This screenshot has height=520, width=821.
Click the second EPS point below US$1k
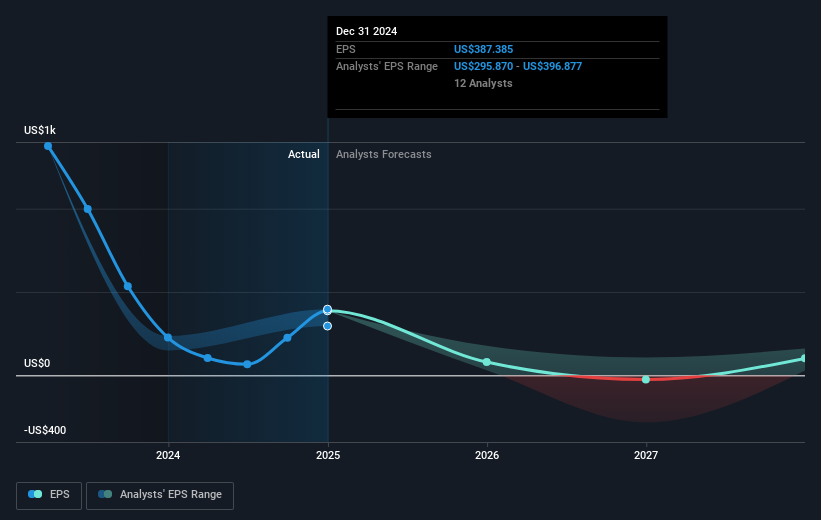click(88, 209)
